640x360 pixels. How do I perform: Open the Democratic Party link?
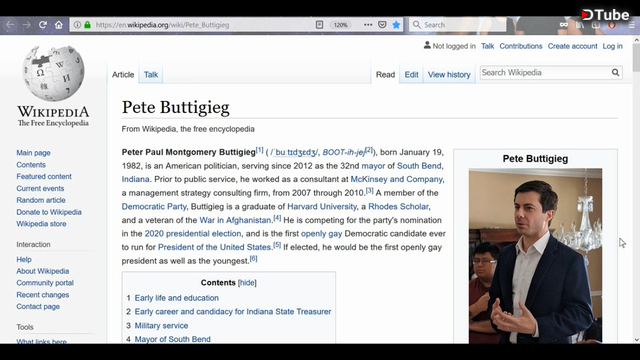point(154,207)
